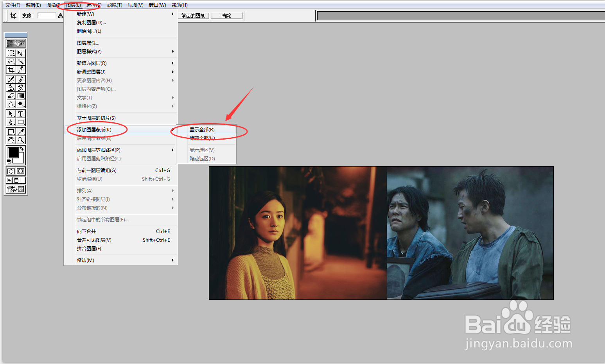Click Jump to ImageReady icon
The image size is (605, 364).
(16, 189)
